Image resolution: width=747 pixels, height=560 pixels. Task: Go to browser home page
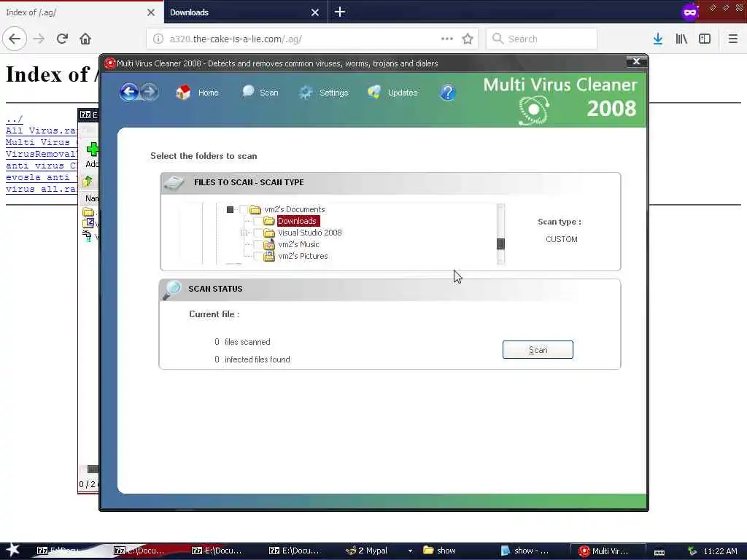click(85, 39)
